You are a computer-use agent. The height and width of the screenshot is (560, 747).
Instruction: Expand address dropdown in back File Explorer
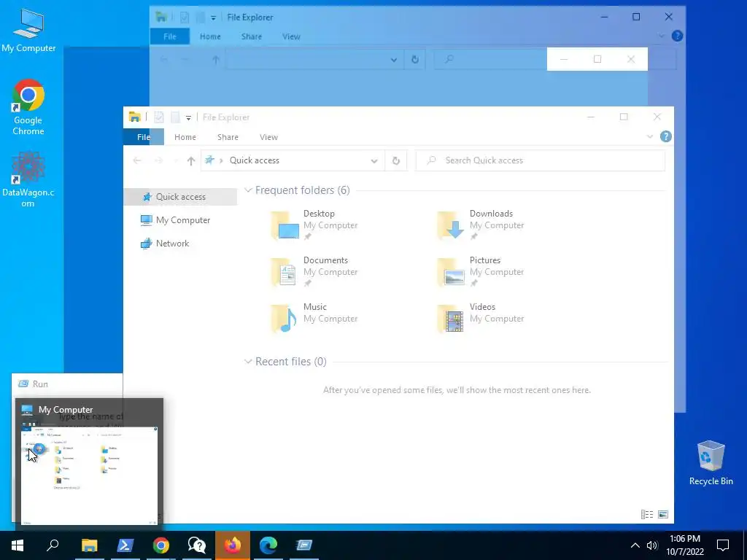click(x=394, y=60)
